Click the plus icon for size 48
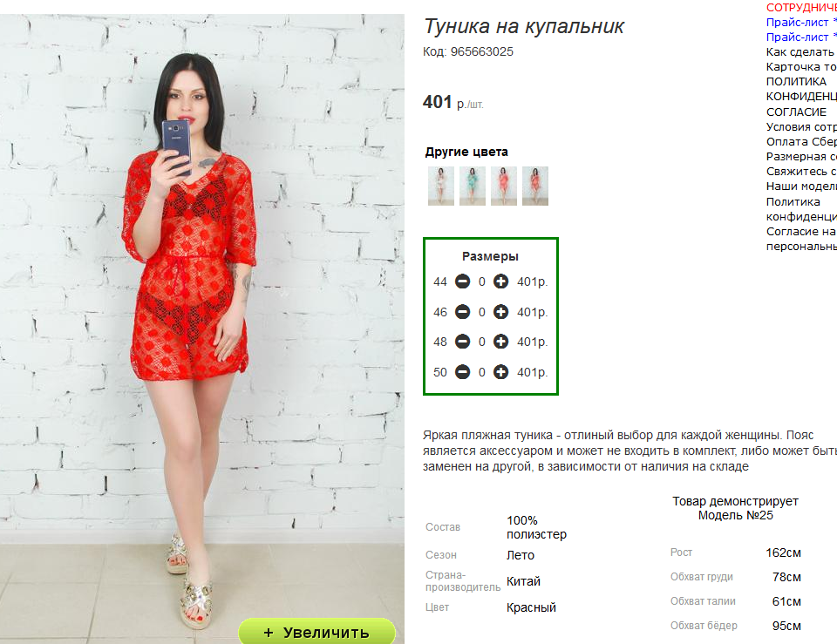 [x=500, y=342]
